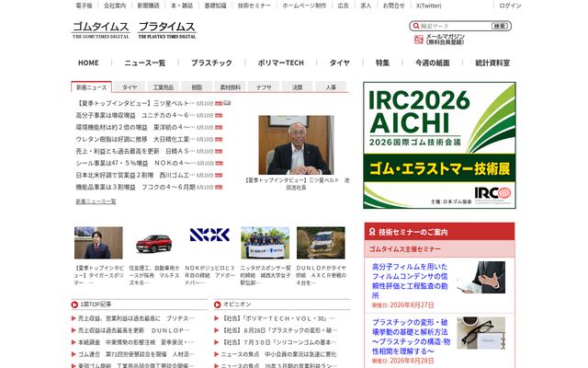Click the arrow icon beside 1面TOP記事

(x=74, y=305)
